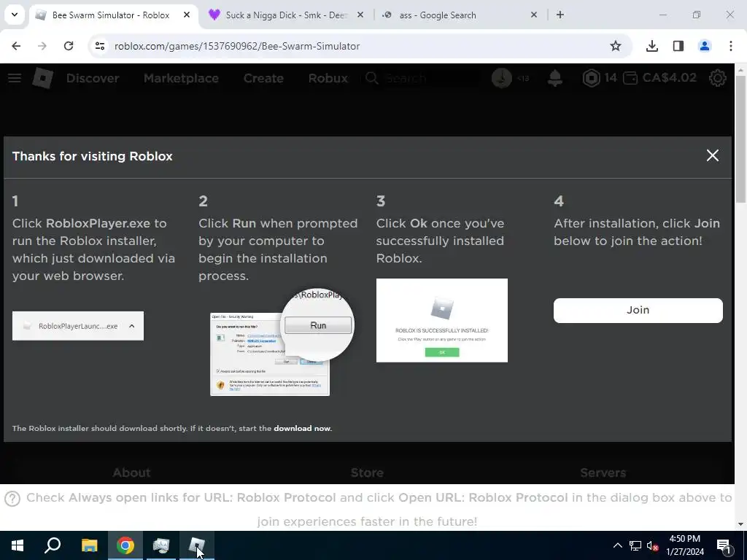Viewport: 747px width, 560px height.
Task: Click the muted volume tray icon
Action: 652,545
